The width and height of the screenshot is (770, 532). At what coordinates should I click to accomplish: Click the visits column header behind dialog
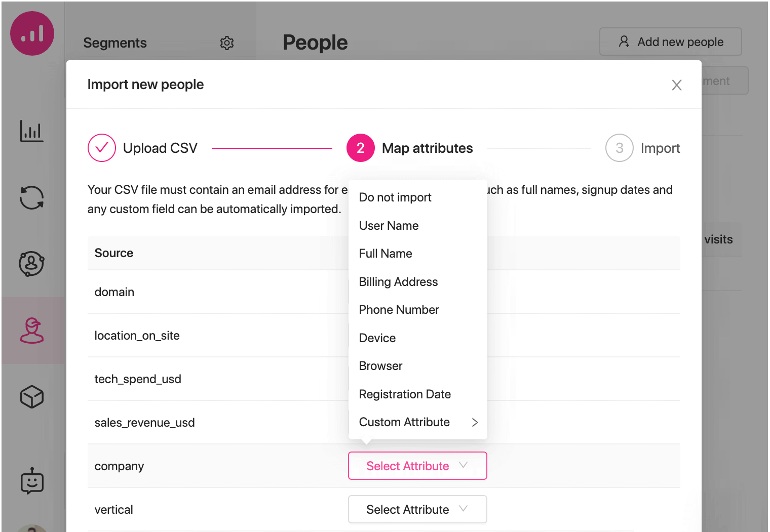click(x=718, y=239)
